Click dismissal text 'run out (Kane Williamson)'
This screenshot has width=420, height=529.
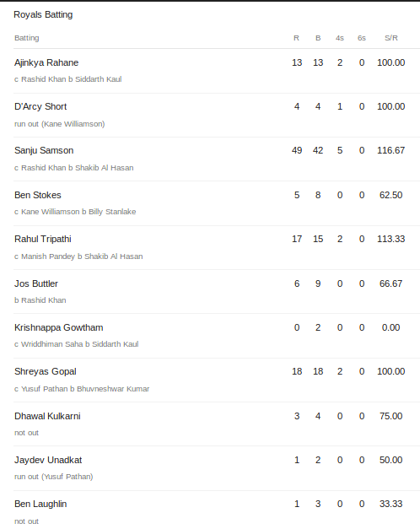click(x=59, y=124)
